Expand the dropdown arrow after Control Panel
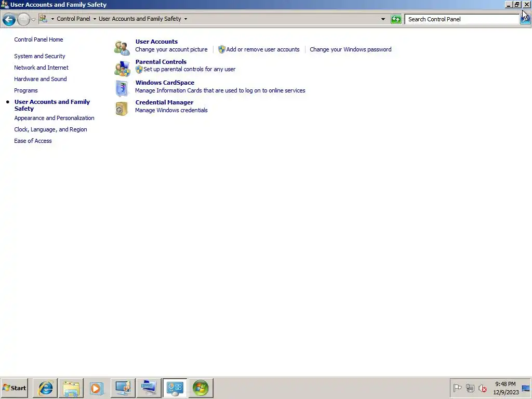The width and height of the screenshot is (532, 399). [x=95, y=19]
